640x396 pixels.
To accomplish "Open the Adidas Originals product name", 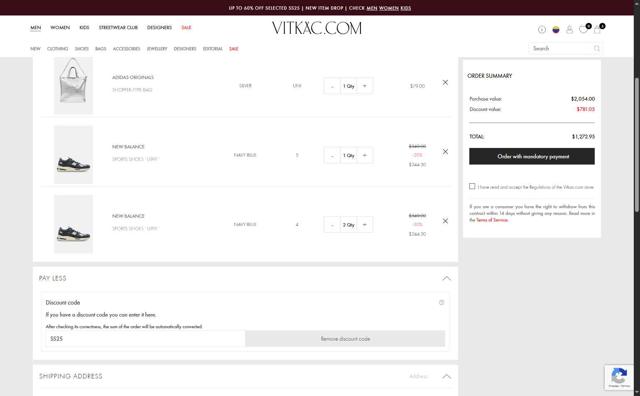I will point(133,77).
